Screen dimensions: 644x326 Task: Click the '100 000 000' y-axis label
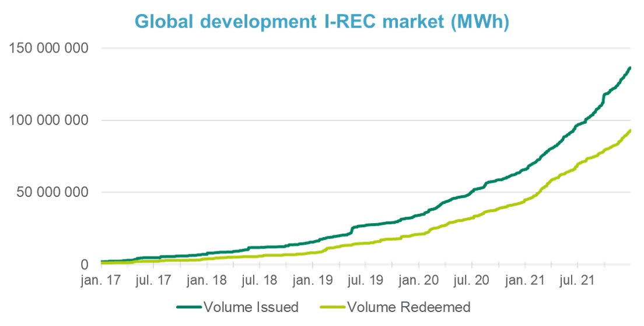(x=48, y=120)
